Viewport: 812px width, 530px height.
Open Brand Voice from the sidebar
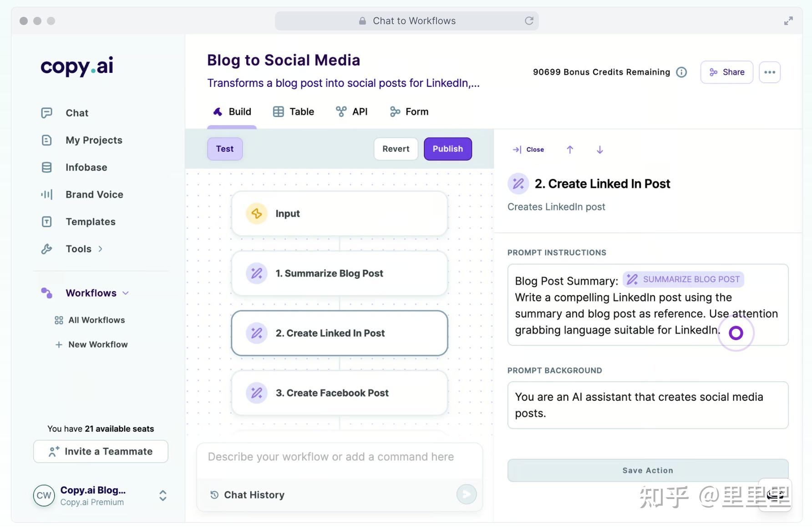94,194
